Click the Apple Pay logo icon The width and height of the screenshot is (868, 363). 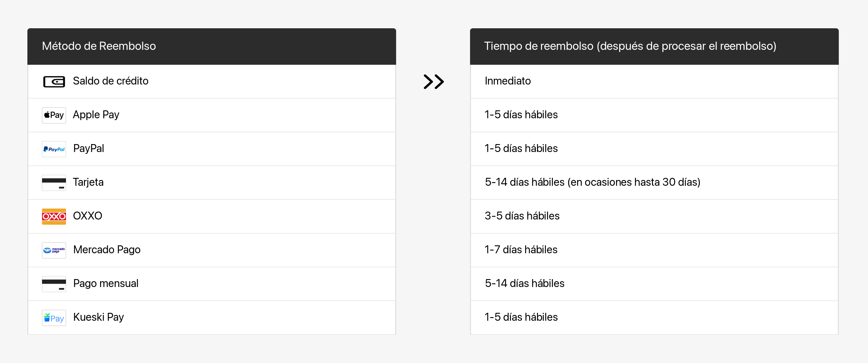pos(54,115)
